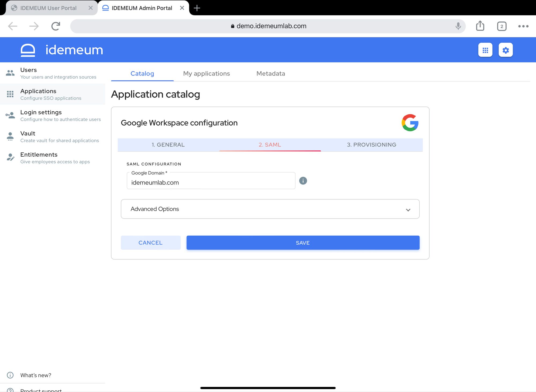Click the What's new info icon
This screenshot has height=392, width=536.
click(10, 375)
